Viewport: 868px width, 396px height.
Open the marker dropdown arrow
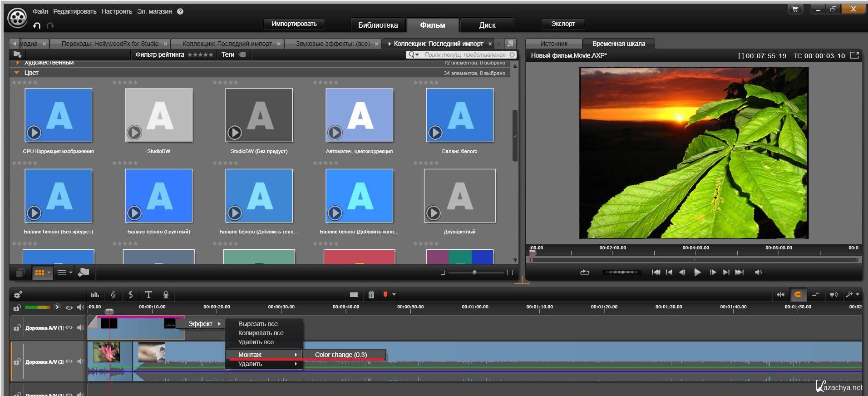click(x=394, y=295)
